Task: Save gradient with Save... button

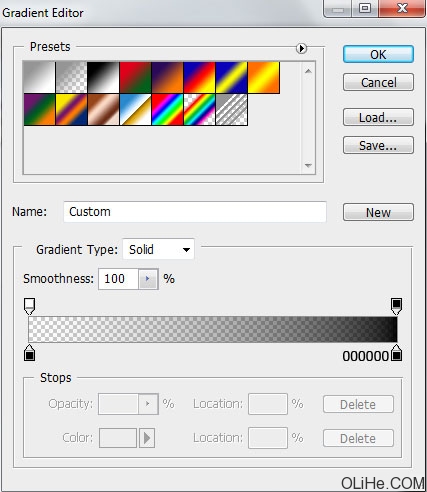Action: pyautogui.click(x=378, y=145)
